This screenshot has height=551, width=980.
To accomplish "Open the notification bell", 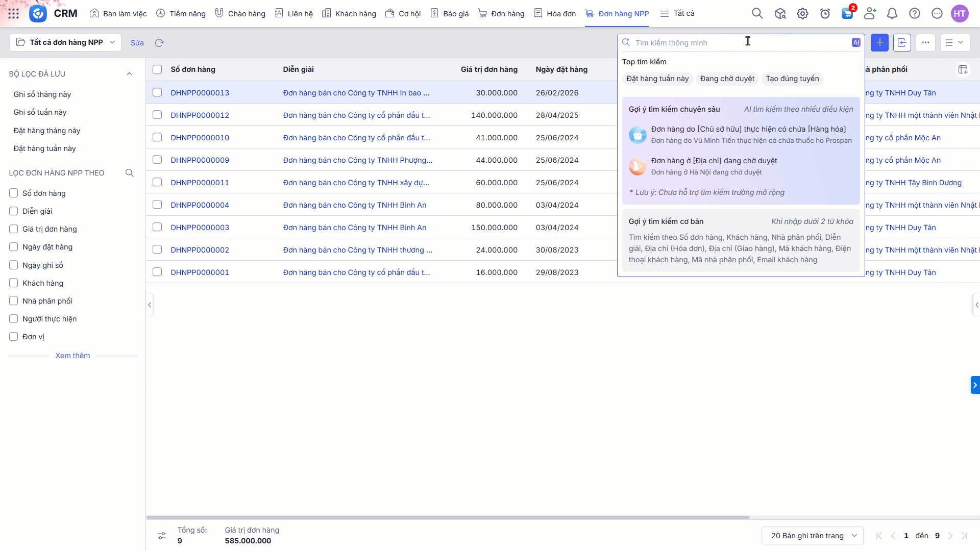I will pyautogui.click(x=892, y=14).
